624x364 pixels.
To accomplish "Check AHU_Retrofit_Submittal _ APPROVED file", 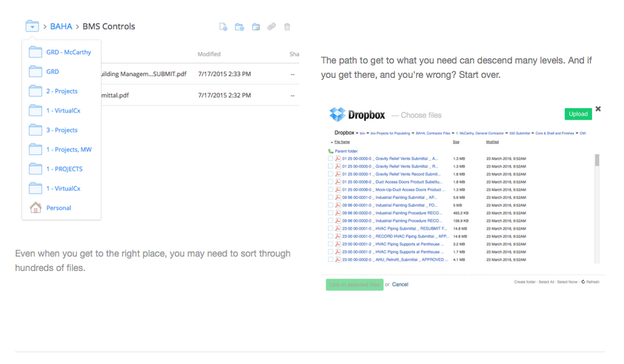I will [330, 260].
